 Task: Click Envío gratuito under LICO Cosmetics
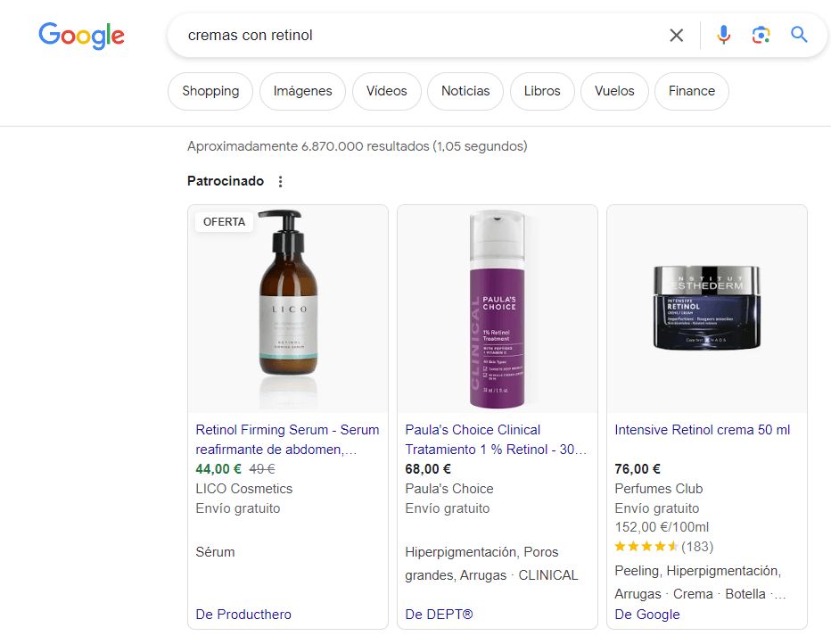pyautogui.click(x=238, y=508)
